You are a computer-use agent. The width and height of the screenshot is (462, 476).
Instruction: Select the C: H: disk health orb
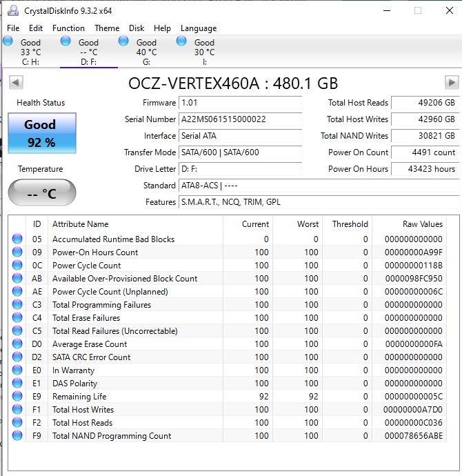pos(8,41)
